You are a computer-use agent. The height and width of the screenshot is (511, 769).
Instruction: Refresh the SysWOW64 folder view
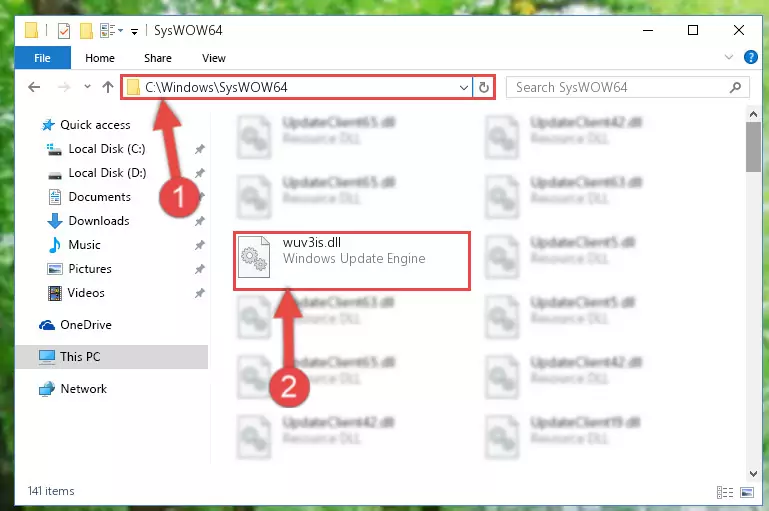coord(484,87)
